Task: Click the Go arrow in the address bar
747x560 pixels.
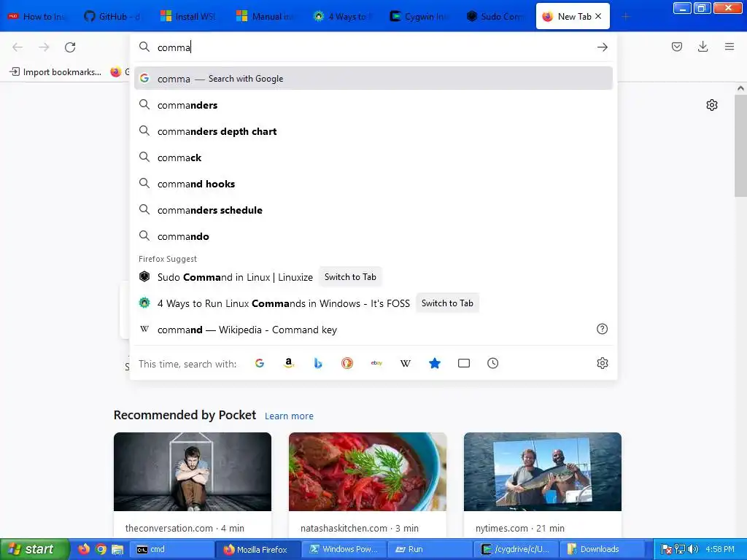Action: [x=602, y=47]
